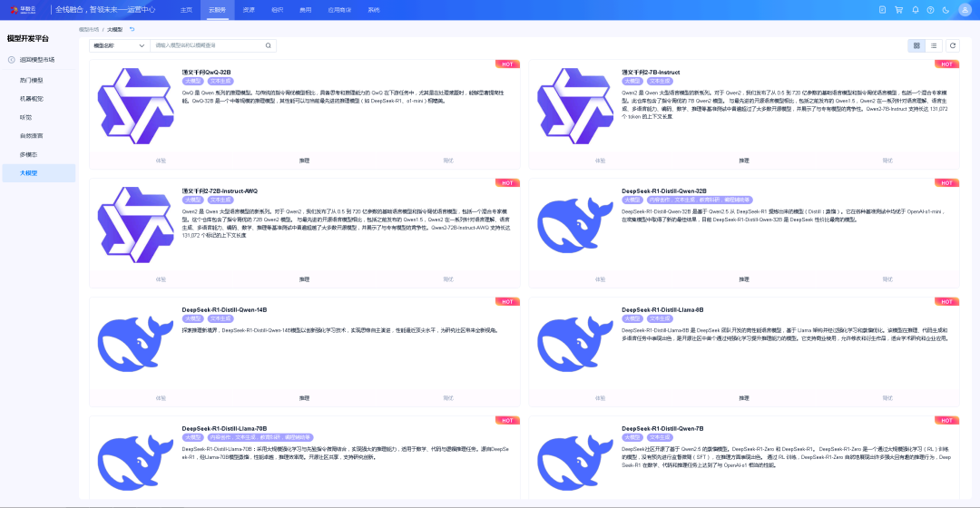The width and height of the screenshot is (980, 508).
Task: Click the whale logo of DeepSeek-R1-Distill-Qwen-7B
Action: 575,463
